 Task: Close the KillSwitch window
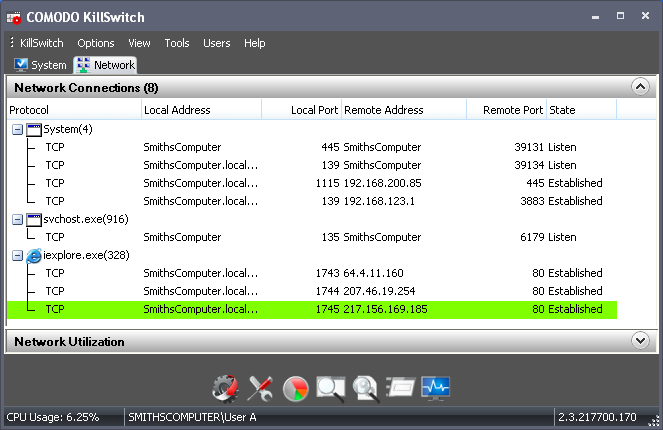(645, 16)
